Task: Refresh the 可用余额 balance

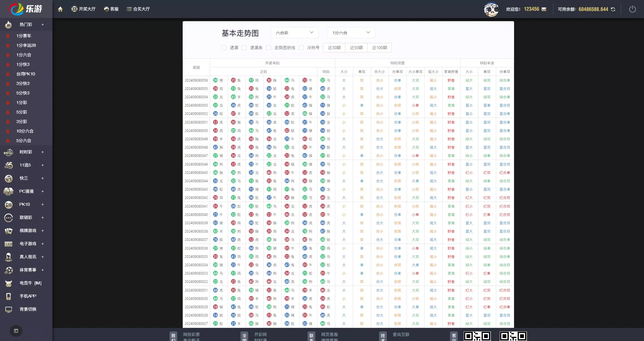Action: 613,9
